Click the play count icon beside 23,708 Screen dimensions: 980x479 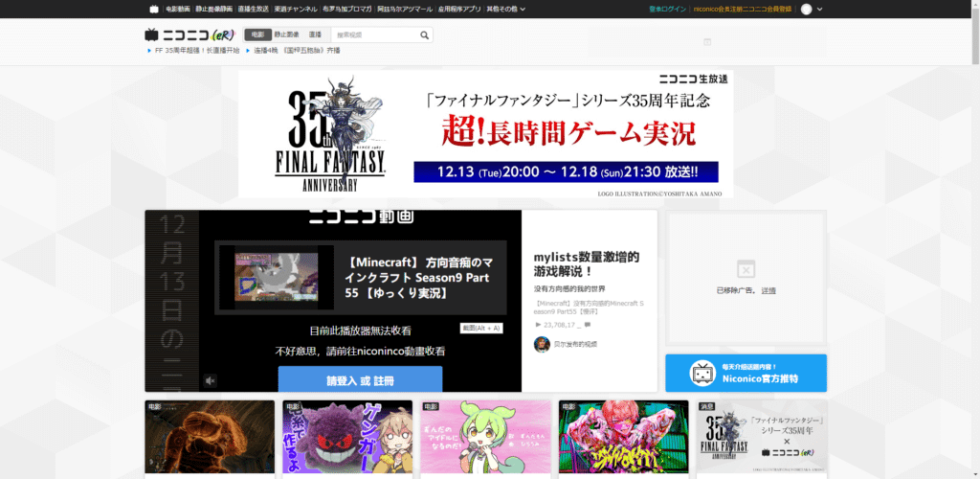538,325
